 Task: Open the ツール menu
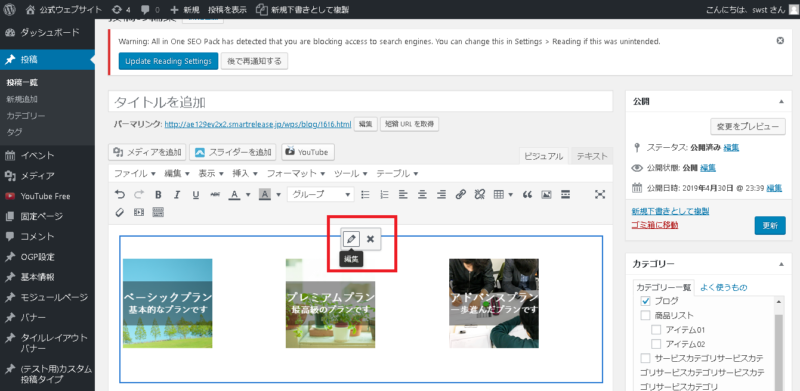click(351, 174)
